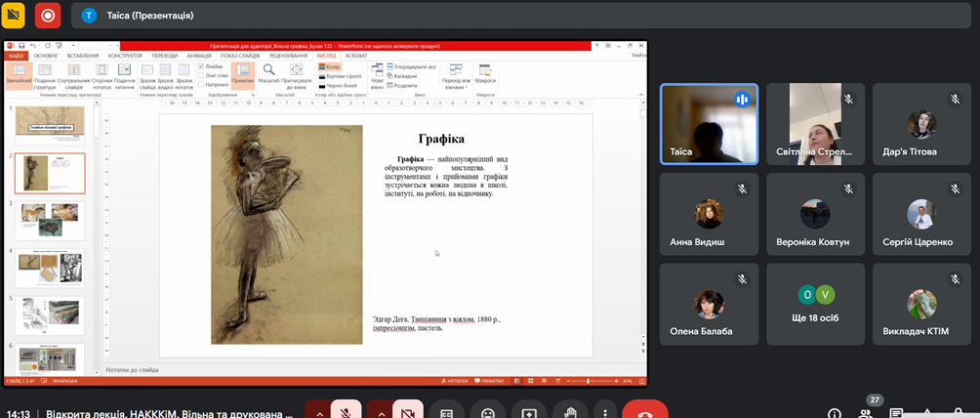Viewport: 980px width, 418px height.
Task: Expand video settings arrow beside camera
Action: 381,414
